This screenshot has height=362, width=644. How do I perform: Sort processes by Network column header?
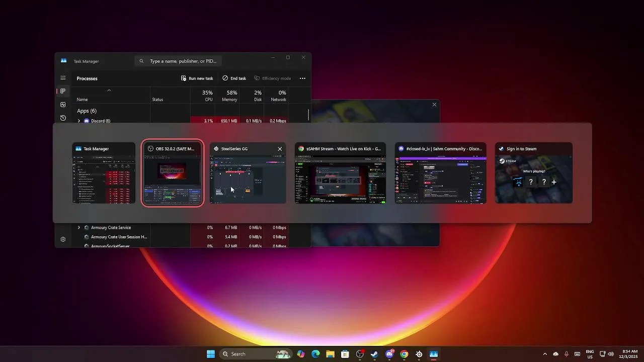click(276, 95)
